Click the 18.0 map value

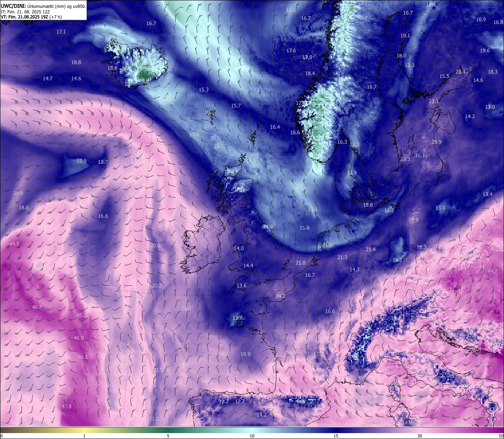tap(401, 56)
